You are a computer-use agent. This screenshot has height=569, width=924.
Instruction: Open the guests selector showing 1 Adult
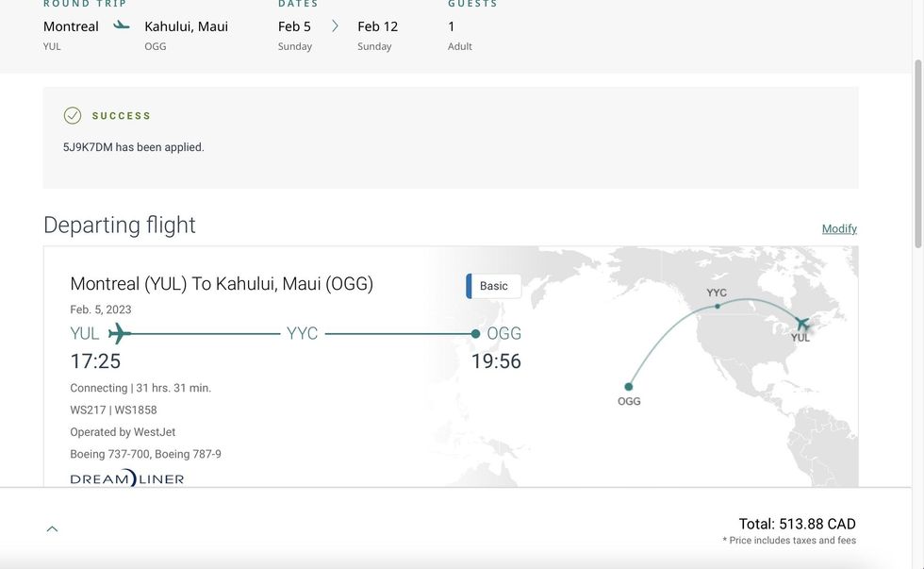pos(460,35)
